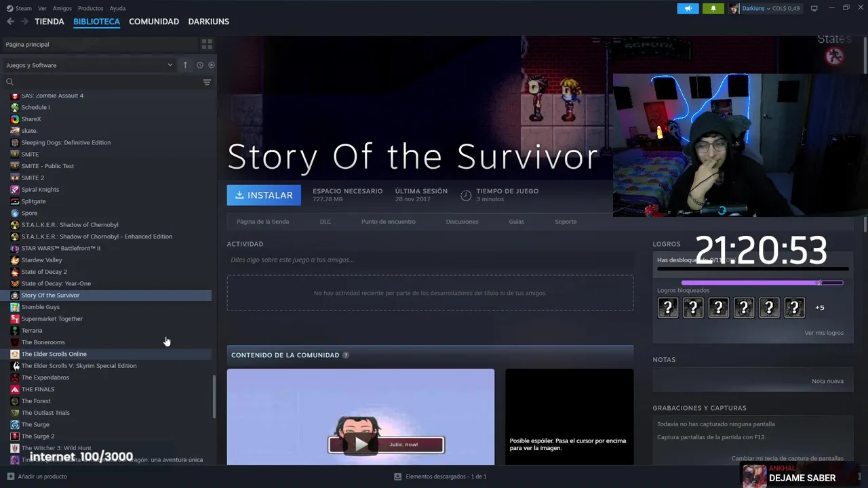Open the green notifications bell
This screenshot has width=868, height=488.
coord(713,8)
